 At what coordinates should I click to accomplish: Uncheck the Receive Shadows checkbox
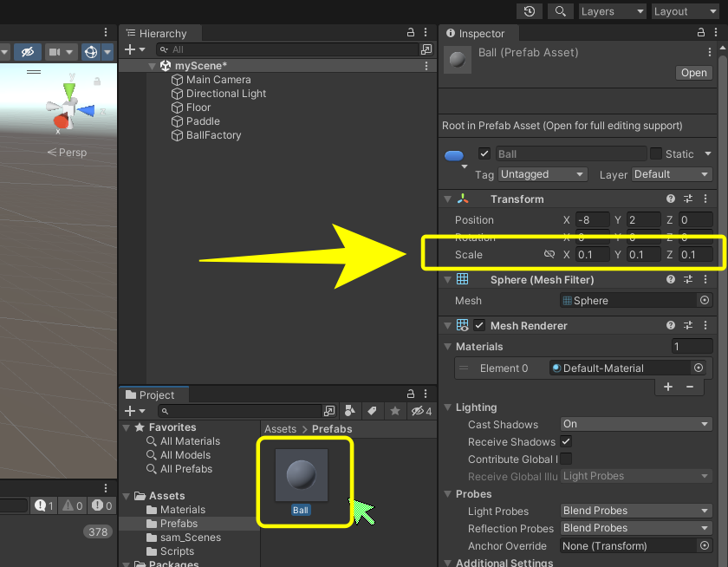pos(566,442)
